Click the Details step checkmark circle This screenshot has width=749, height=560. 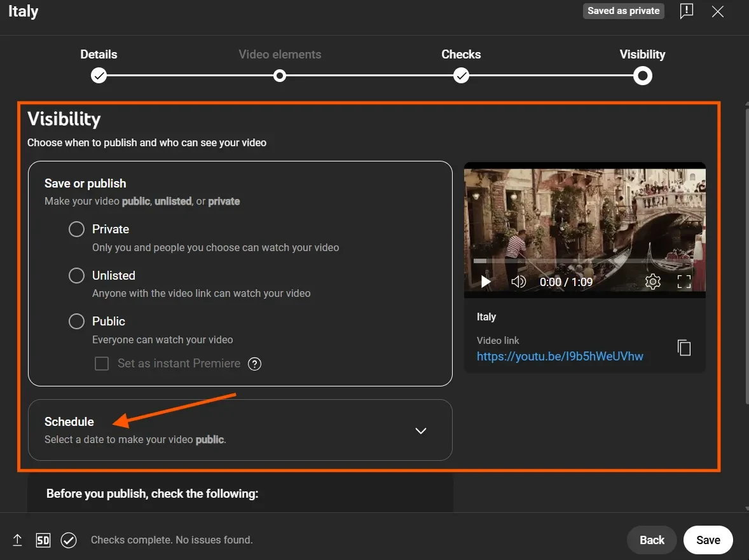pos(99,76)
